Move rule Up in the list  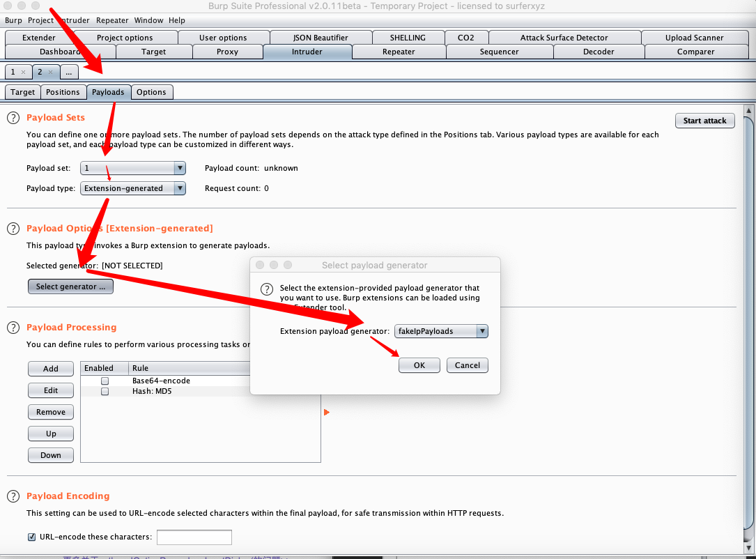pyautogui.click(x=51, y=434)
